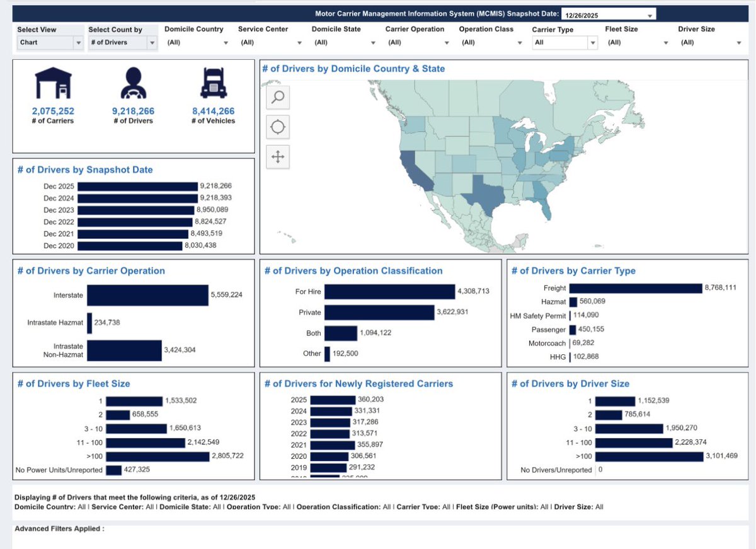Open the Select View Chart dropdown
Image resolution: width=756 pixels, height=549 pixels.
pos(50,42)
